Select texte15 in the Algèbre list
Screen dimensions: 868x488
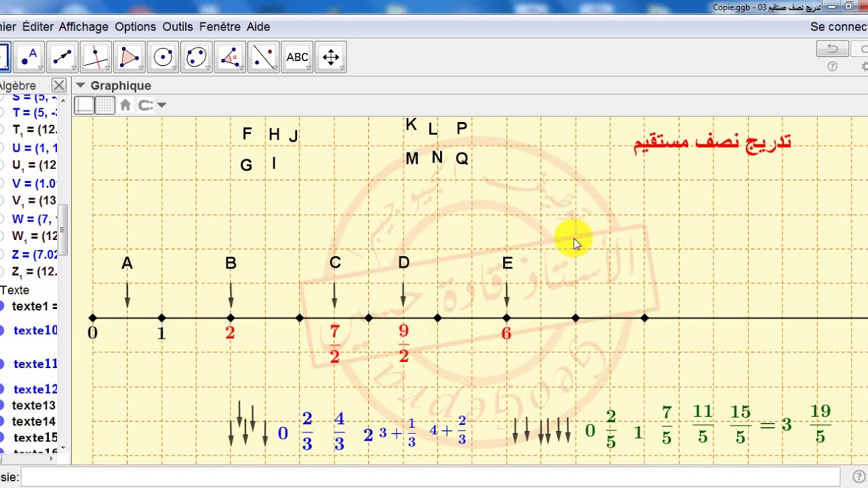click(x=35, y=438)
